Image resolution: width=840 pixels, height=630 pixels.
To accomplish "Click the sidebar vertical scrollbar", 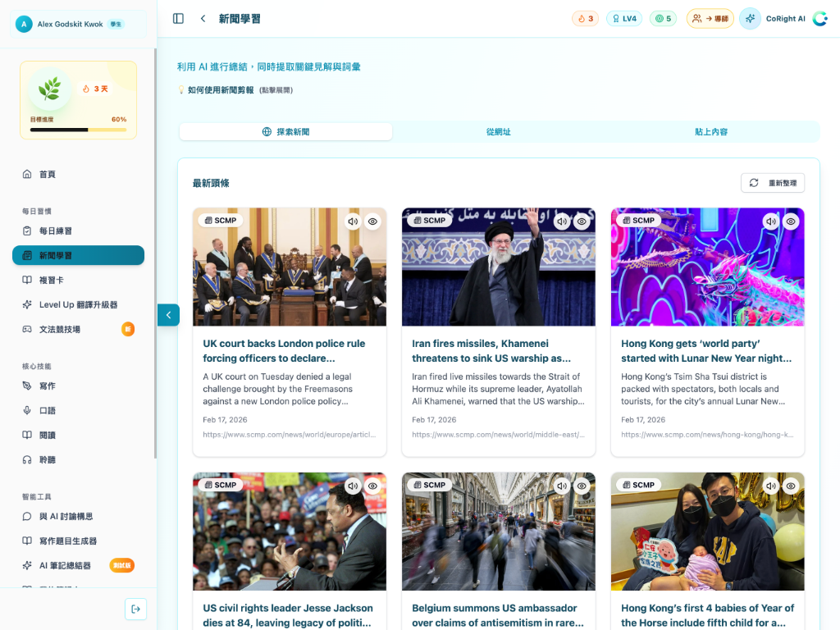I will coord(155,253).
